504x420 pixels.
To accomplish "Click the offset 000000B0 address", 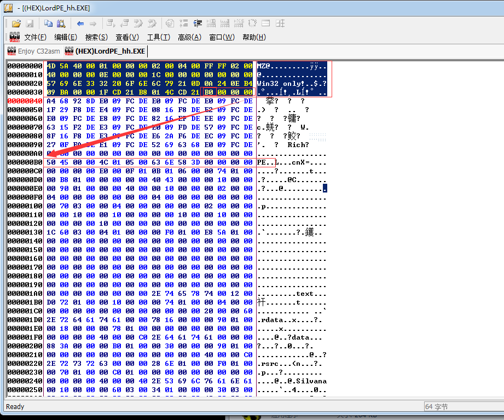I will 25,162.
